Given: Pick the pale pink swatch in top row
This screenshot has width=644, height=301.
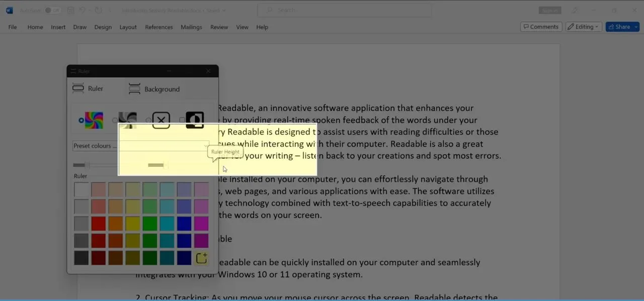Looking at the screenshot, I should tap(99, 189).
